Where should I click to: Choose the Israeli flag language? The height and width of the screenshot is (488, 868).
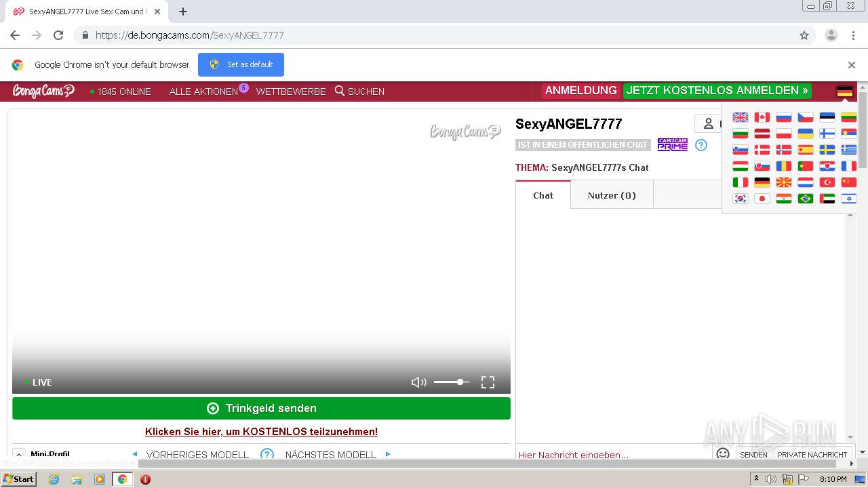click(x=849, y=199)
